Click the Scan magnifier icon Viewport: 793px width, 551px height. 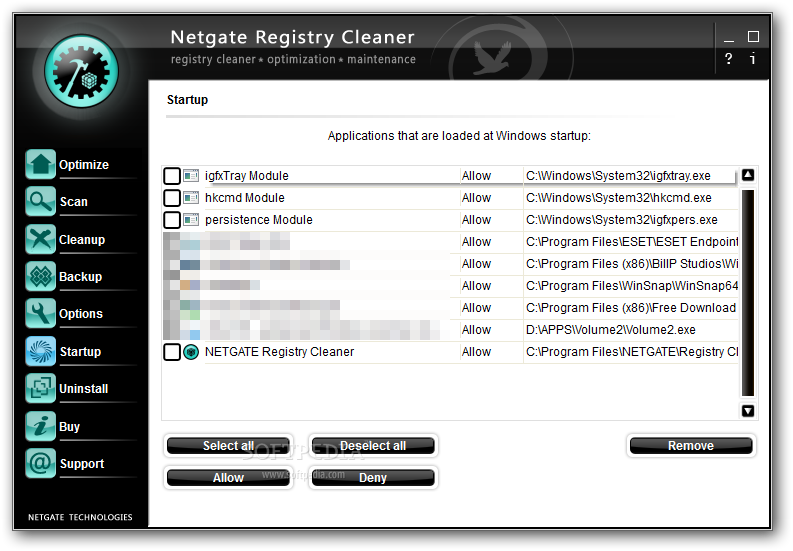40,201
